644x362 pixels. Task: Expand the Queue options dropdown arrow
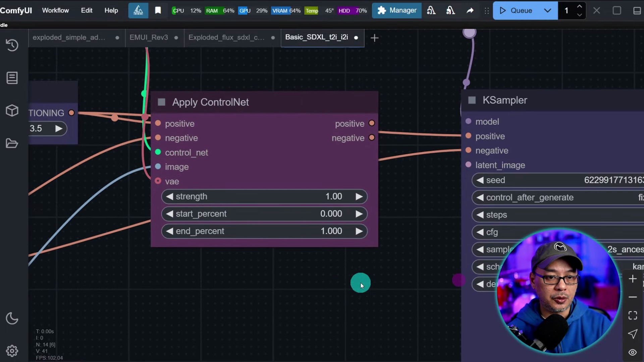(x=548, y=10)
